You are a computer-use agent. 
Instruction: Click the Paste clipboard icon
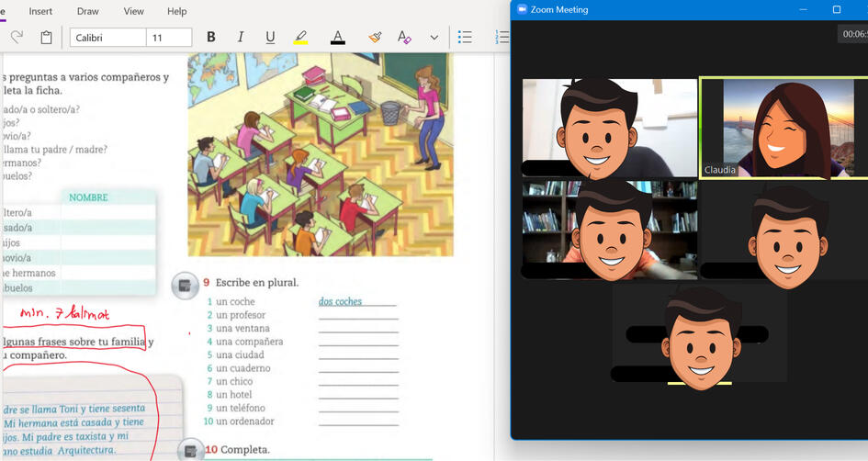tap(46, 38)
